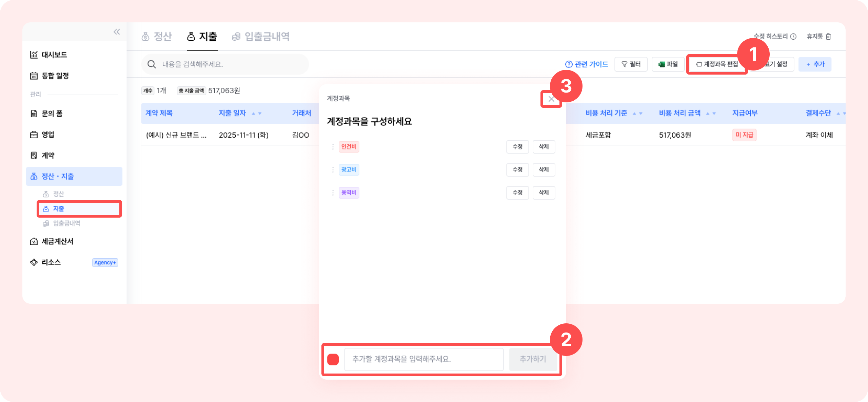The image size is (868, 402).
Task: Open the 필터 filter button
Action: click(631, 64)
